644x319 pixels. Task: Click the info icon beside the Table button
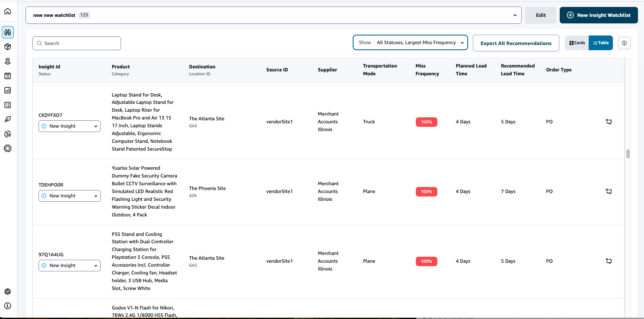coord(624,42)
